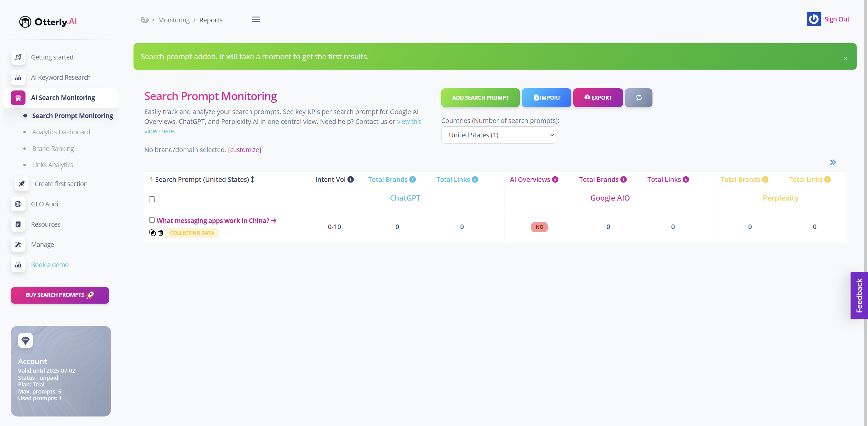This screenshot has height=426, width=868.
Task: Click BUY SEARCH PROMPTS button
Action: (60, 295)
